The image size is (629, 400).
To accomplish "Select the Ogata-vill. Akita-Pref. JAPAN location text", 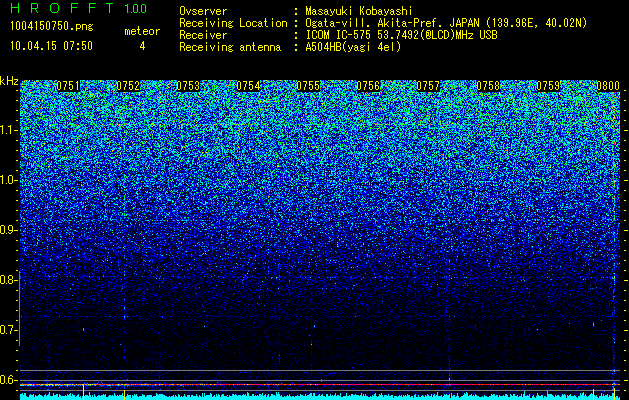I will (446, 23).
